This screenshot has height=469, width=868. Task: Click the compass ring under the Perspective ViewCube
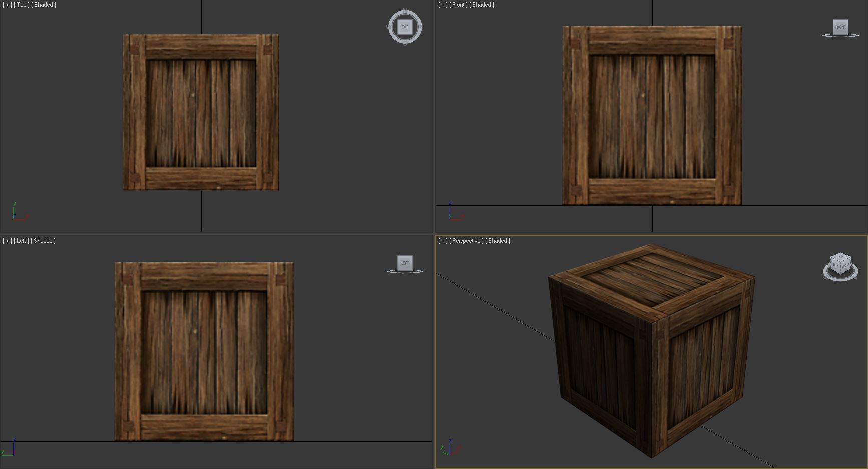click(x=841, y=279)
